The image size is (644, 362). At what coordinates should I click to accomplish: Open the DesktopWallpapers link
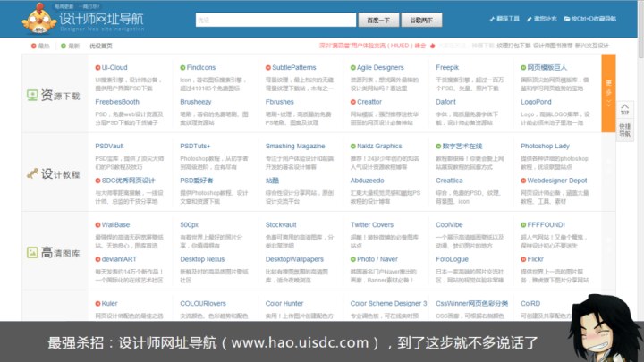coord(294,259)
